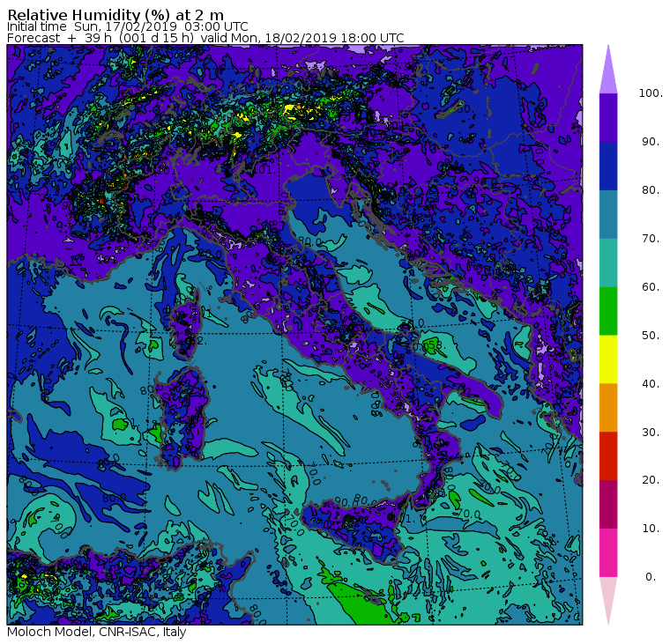Click the 'Forecast + 39 h' valid time line
The width and height of the screenshot is (670, 644).
(x=205, y=38)
